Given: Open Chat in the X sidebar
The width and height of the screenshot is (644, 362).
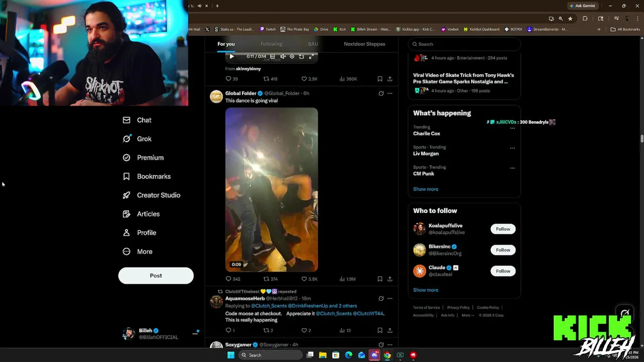Looking at the screenshot, I should 137,120.
